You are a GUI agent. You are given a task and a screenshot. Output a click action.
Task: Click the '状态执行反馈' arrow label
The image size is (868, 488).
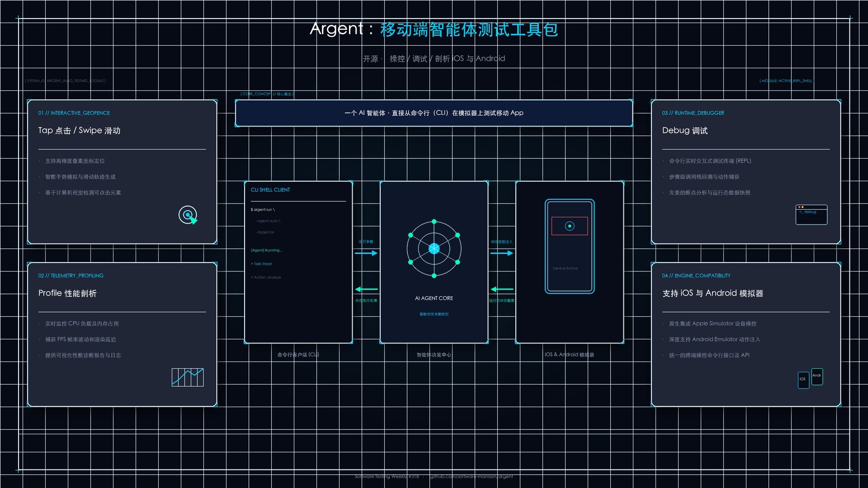coord(366,300)
